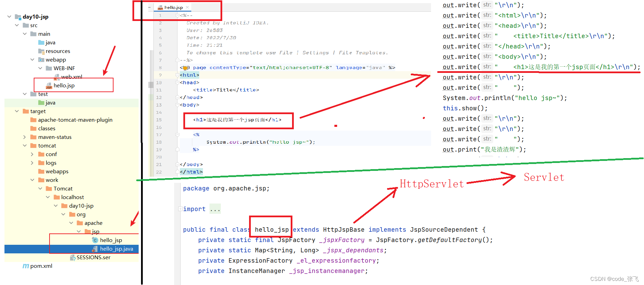Viewport: 644px width, 285px height.
Task: Collapse the webapp folder chevron
Action: tap(32, 60)
